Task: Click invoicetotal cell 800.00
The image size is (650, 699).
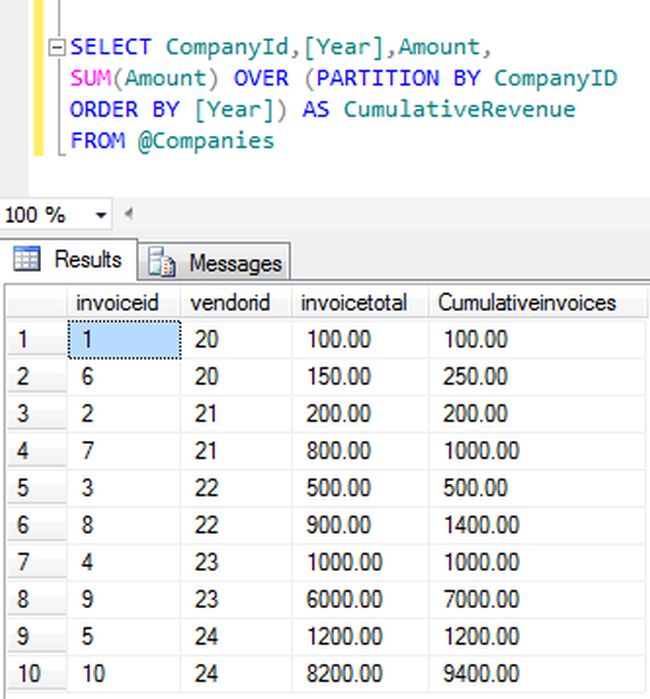Action: click(x=360, y=451)
